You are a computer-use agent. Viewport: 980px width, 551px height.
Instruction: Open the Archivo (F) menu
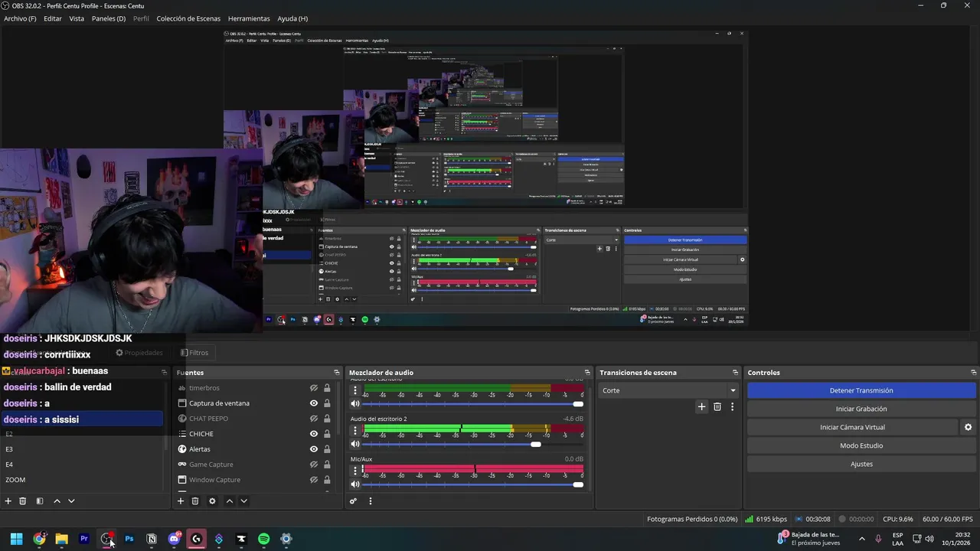[x=20, y=18]
